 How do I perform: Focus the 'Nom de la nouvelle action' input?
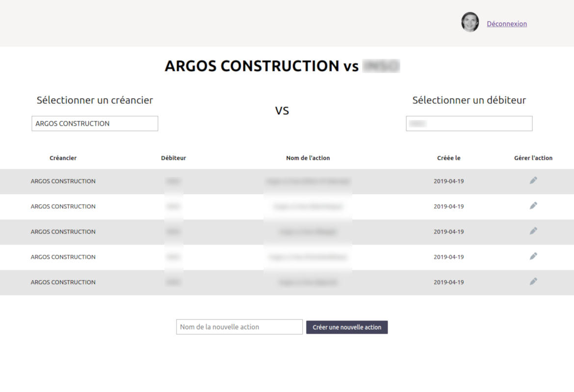(x=239, y=327)
